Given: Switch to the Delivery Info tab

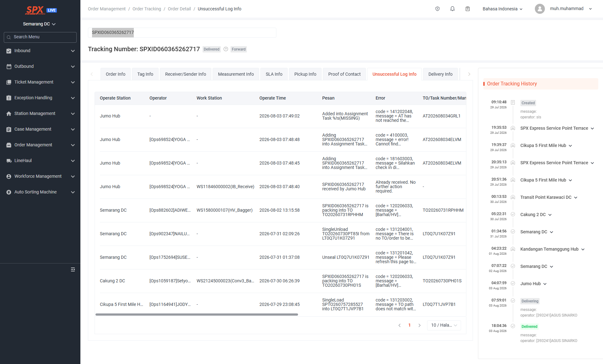Looking at the screenshot, I should [440, 74].
